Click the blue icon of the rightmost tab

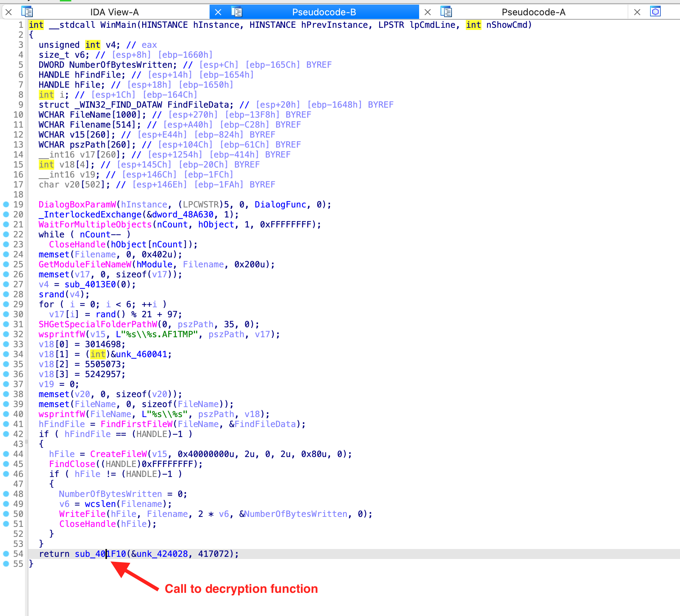(x=655, y=12)
